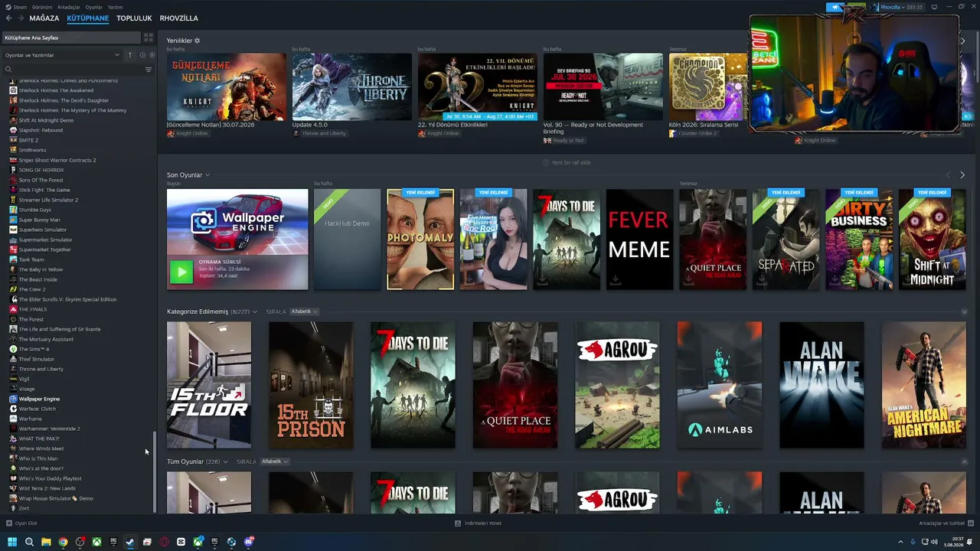Collapse the Tüm Oyunlar shelf
The image size is (980, 551).
964,462
